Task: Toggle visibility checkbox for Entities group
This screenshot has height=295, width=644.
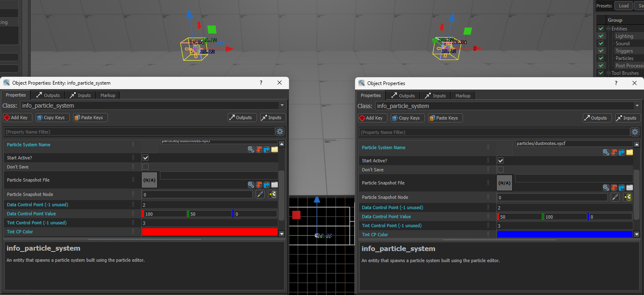Action: click(x=601, y=29)
